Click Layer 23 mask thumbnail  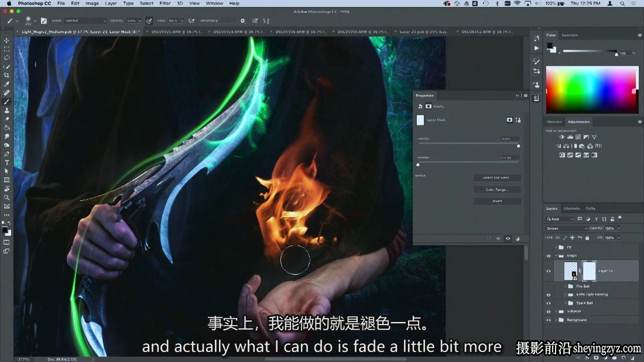click(x=589, y=271)
